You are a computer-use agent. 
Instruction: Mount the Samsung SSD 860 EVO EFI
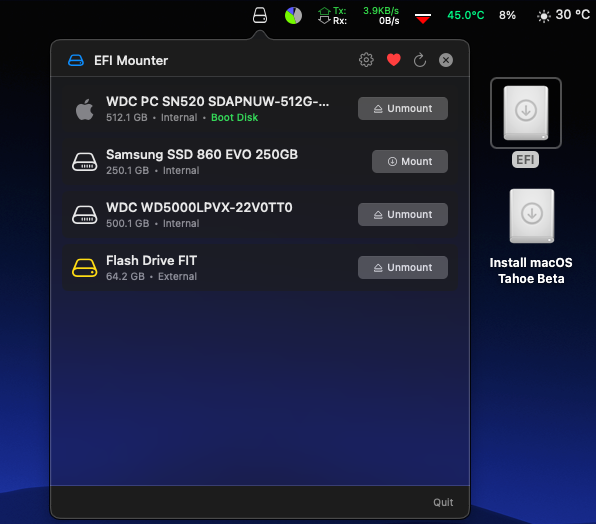click(410, 161)
